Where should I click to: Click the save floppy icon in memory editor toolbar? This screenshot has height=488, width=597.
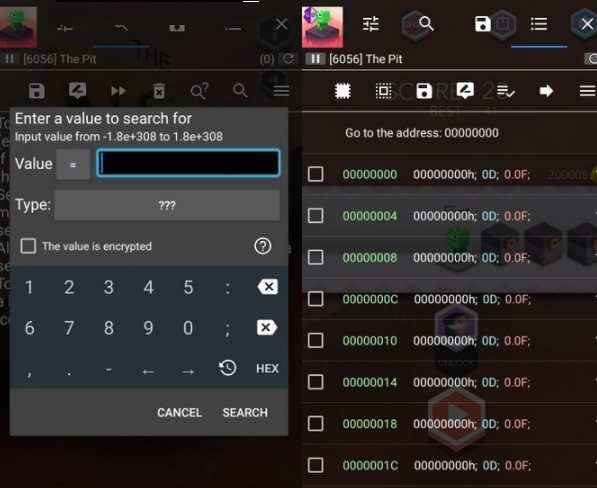pos(424,91)
